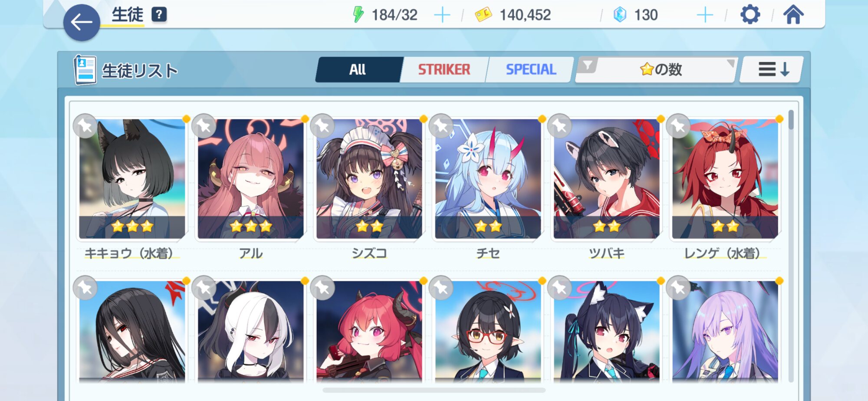This screenshot has width=868, height=401.
Task: Switch to the STRIKER tab
Action: click(x=444, y=69)
